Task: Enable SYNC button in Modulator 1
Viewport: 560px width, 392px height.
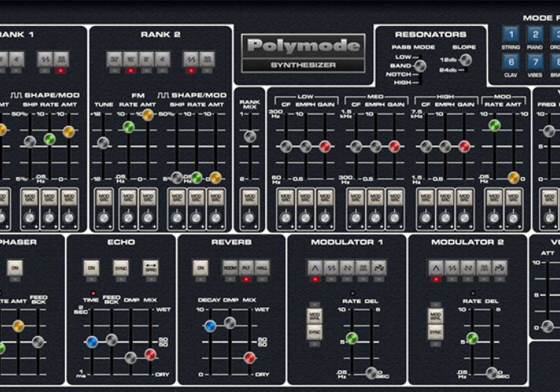Action: click(x=314, y=332)
